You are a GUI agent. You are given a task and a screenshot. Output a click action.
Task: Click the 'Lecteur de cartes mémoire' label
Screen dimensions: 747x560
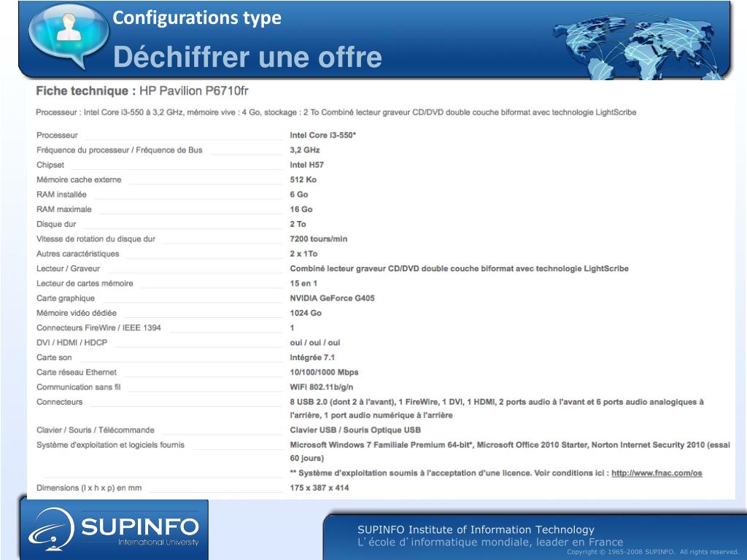click(85, 284)
